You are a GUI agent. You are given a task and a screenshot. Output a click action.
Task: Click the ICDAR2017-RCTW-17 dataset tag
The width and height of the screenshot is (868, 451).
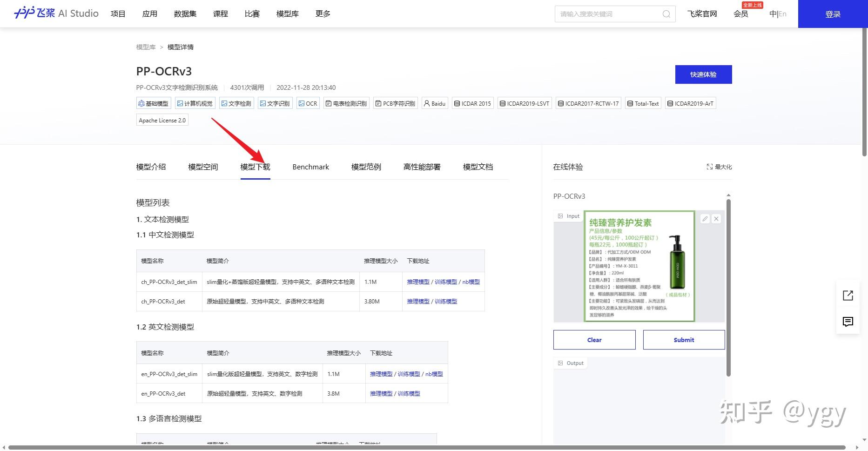pyautogui.click(x=589, y=103)
